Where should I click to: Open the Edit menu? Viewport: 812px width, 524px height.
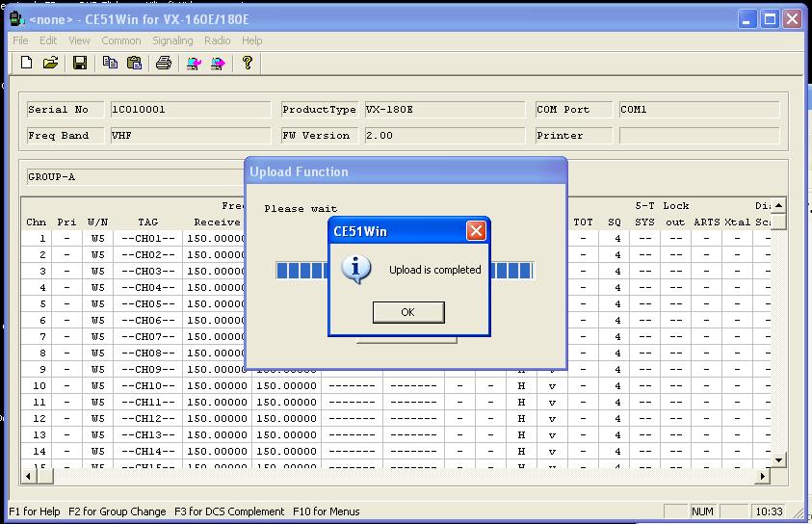pos(48,40)
